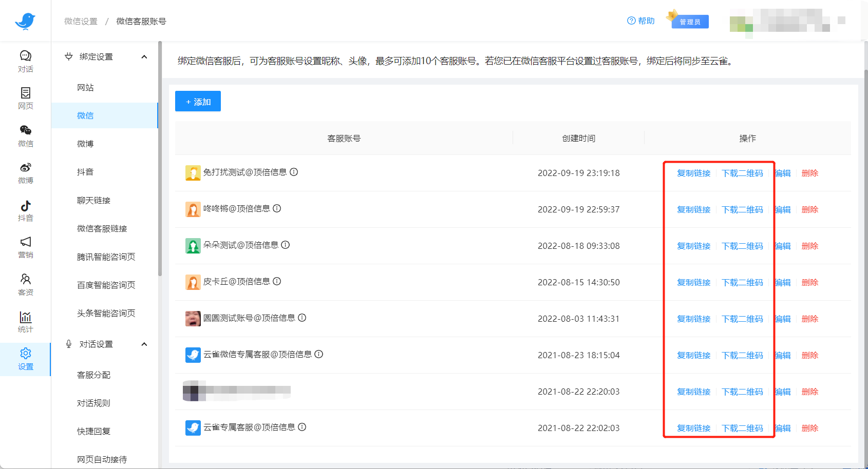Click the 营销 megaphone icon
This screenshot has height=469, width=868.
25,246
